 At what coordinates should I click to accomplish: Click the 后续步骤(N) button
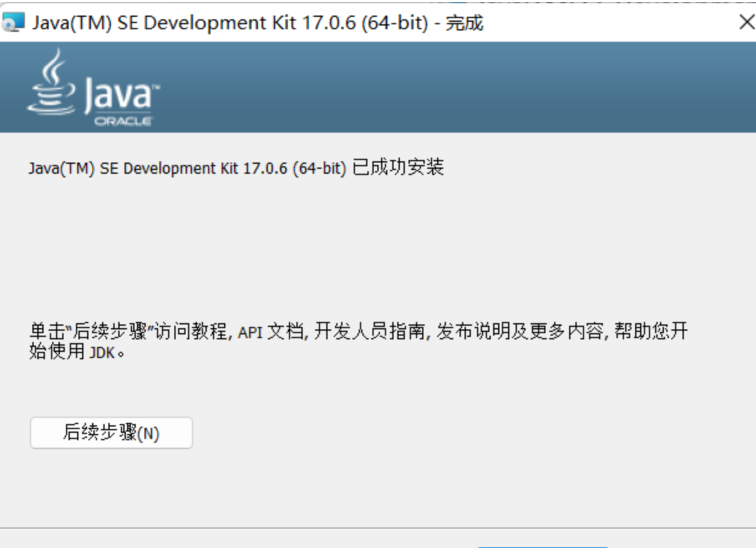(x=111, y=433)
